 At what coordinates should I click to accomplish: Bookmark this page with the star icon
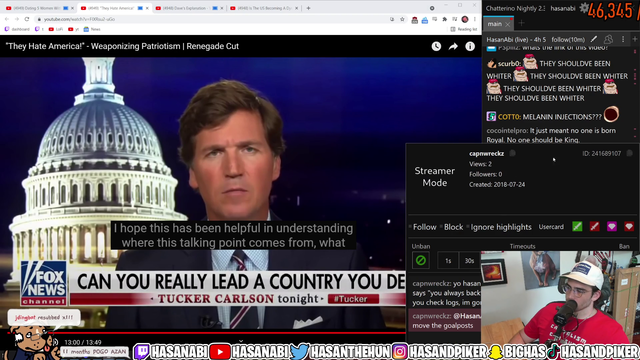point(402,19)
